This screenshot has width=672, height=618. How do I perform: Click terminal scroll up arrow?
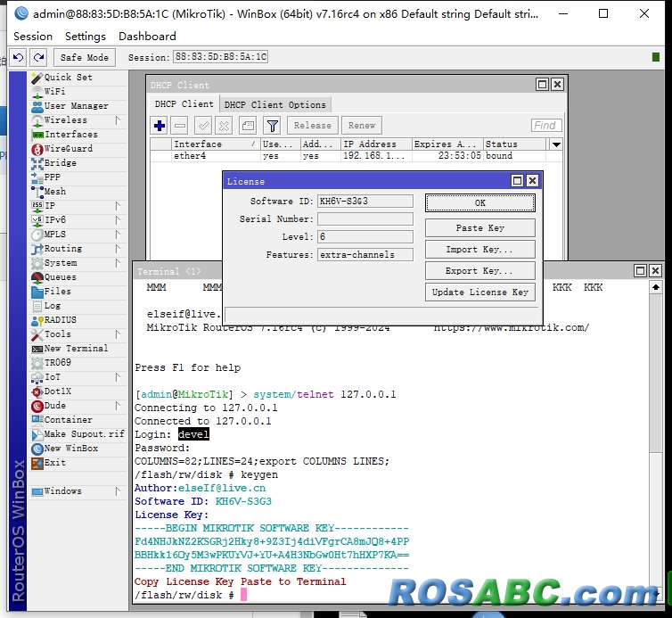656,287
